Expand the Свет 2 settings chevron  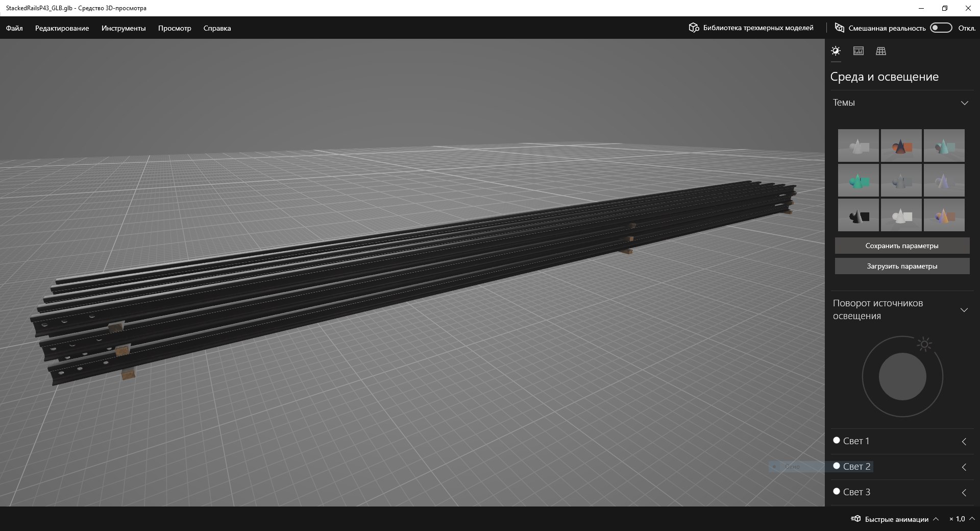[x=964, y=467]
